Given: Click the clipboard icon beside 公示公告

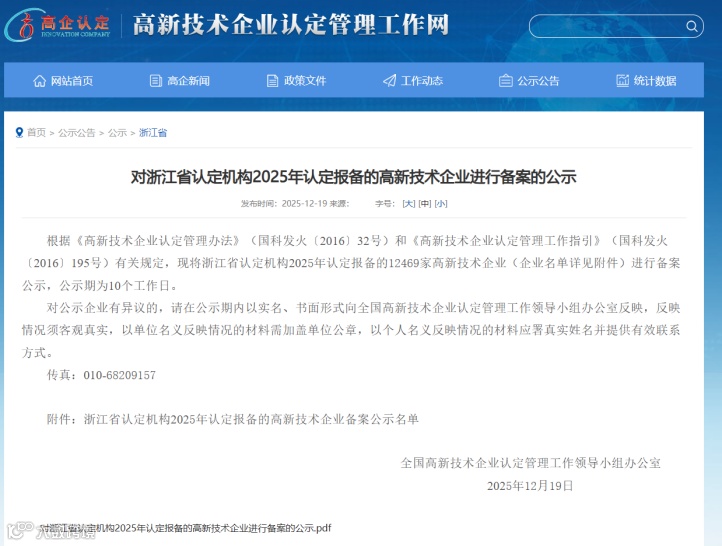Looking at the screenshot, I should tap(506, 81).
